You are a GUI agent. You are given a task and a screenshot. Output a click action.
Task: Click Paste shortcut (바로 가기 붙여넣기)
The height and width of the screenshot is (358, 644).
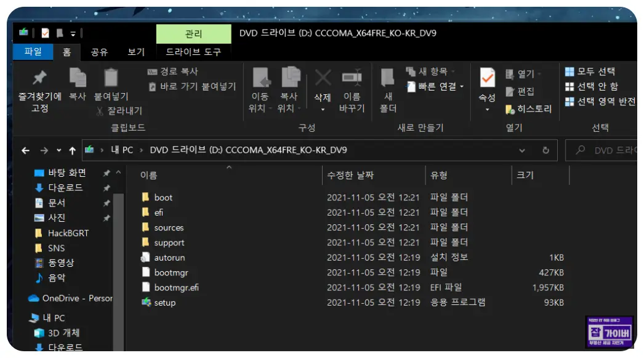(x=192, y=86)
